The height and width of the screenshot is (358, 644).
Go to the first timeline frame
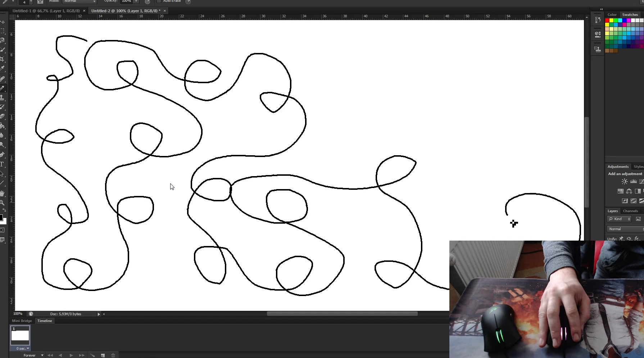click(50, 355)
